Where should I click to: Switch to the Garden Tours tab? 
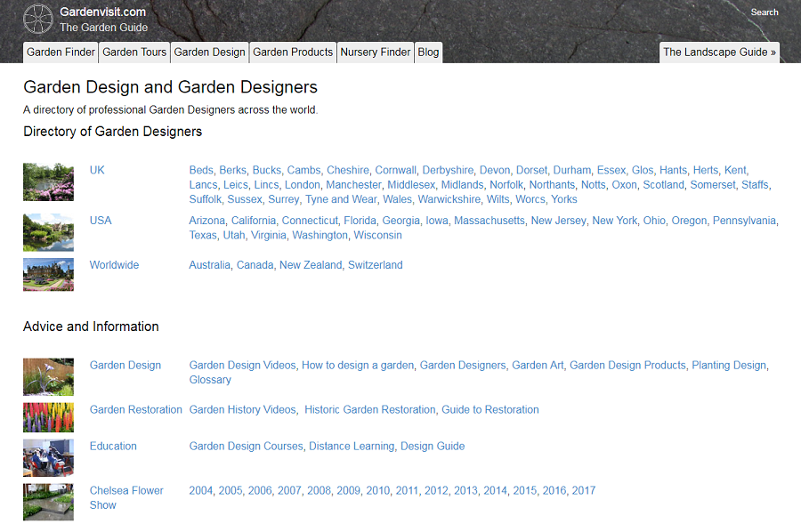[x=134, y=52]
